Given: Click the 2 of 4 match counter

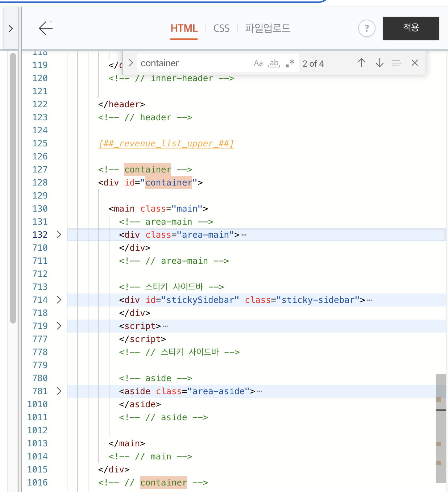Looking at the screenshot, I should click(313, 63).
